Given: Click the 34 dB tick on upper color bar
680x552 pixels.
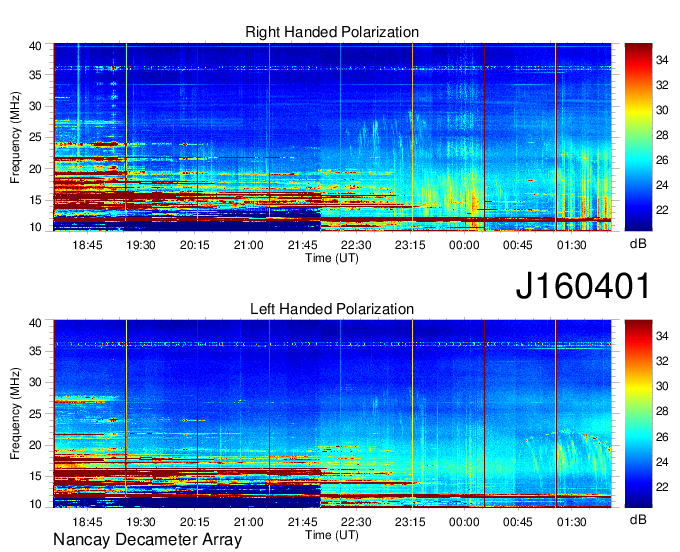Looking at the screenshot, I should (x=662, y=60).
